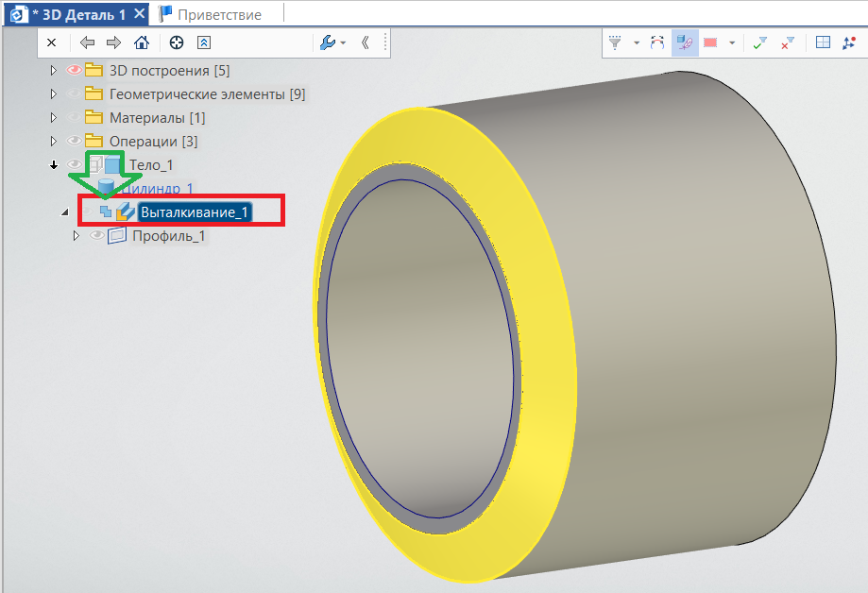
Task: Click the toolbar grip handle dots
Action: tap(384, 42)
